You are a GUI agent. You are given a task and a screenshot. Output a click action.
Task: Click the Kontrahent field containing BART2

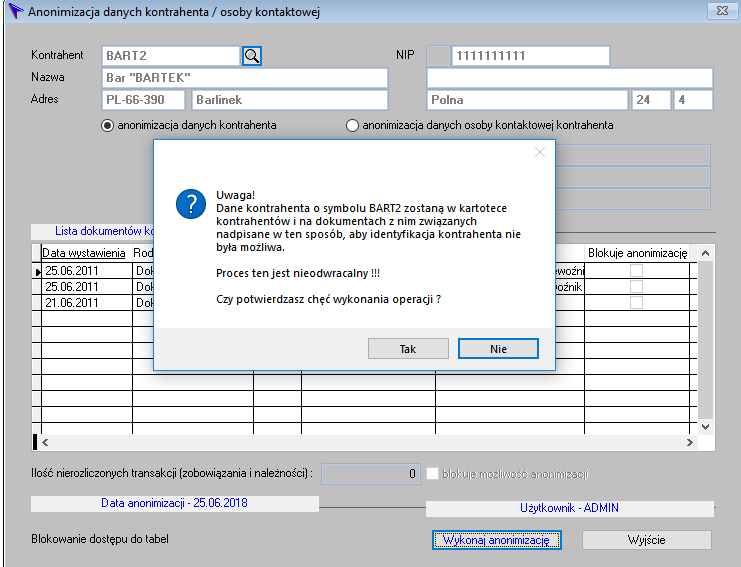(x=170, y=56)
